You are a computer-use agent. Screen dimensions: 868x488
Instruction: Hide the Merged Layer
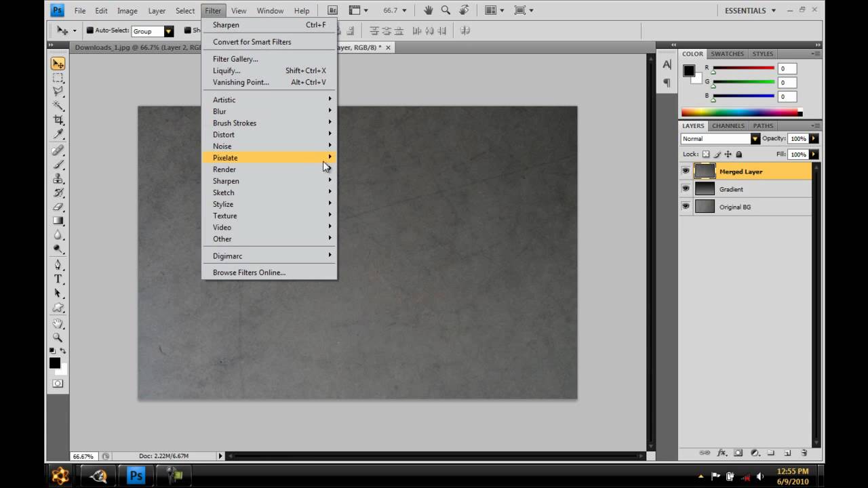pos(686,171)
